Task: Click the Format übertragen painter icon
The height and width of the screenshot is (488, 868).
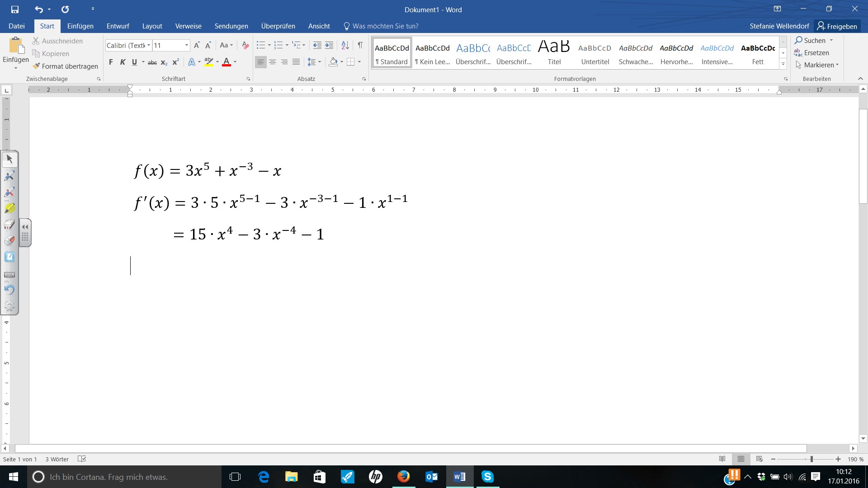Action: [37, 66]
